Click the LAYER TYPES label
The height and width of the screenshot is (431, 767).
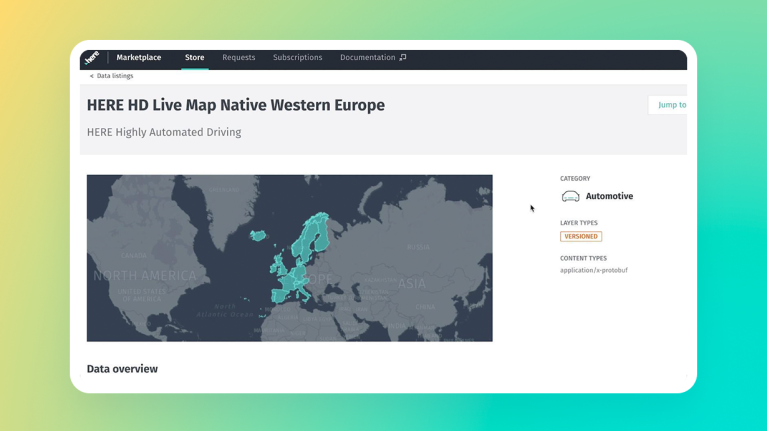579,223
